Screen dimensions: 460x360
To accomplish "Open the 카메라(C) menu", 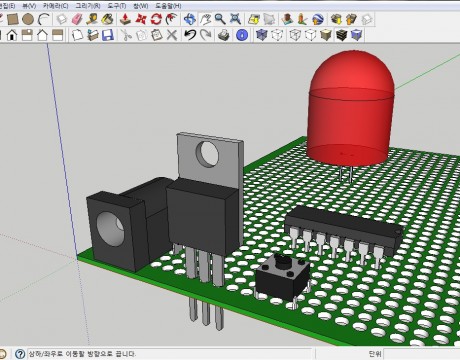I will [x=56, y=6].
